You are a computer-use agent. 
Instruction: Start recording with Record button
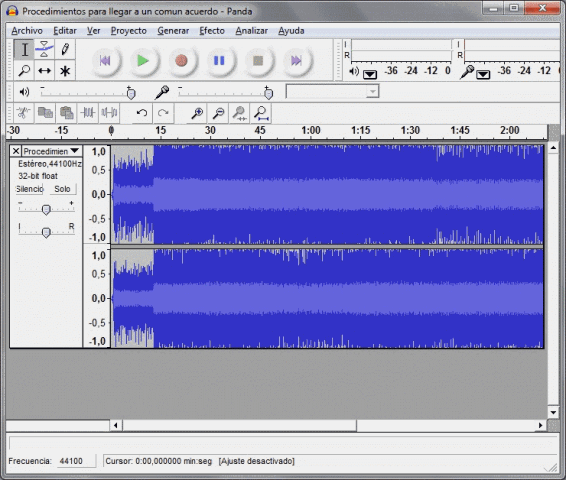181,61
